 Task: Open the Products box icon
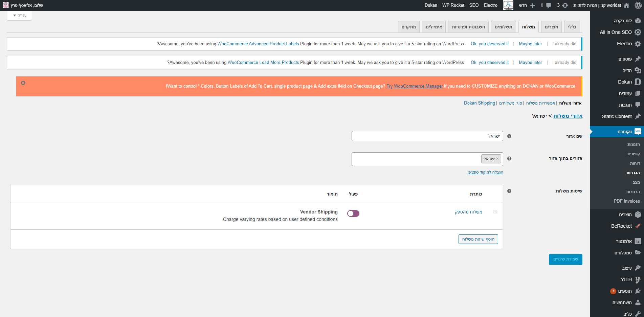click(x=638, y=214)
